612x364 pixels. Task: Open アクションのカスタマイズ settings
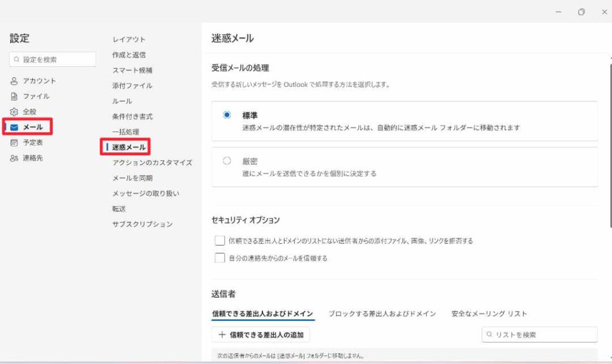tap(152, 163)
